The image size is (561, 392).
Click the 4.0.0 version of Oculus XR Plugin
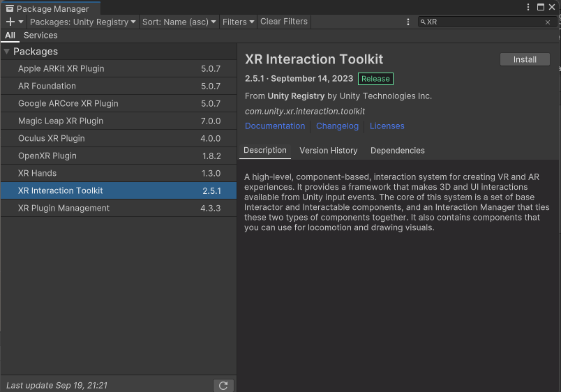(x=211, y=138)
